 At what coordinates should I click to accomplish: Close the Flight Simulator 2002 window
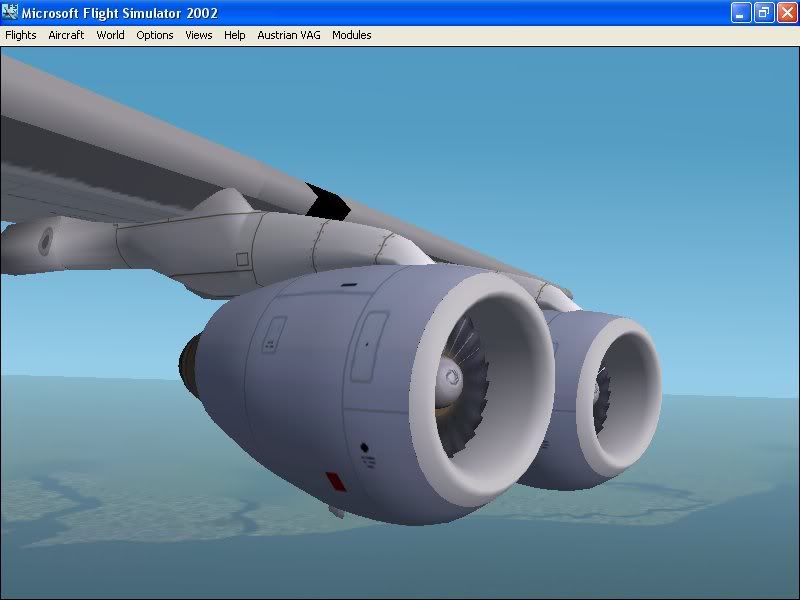(x=786, y=12)
